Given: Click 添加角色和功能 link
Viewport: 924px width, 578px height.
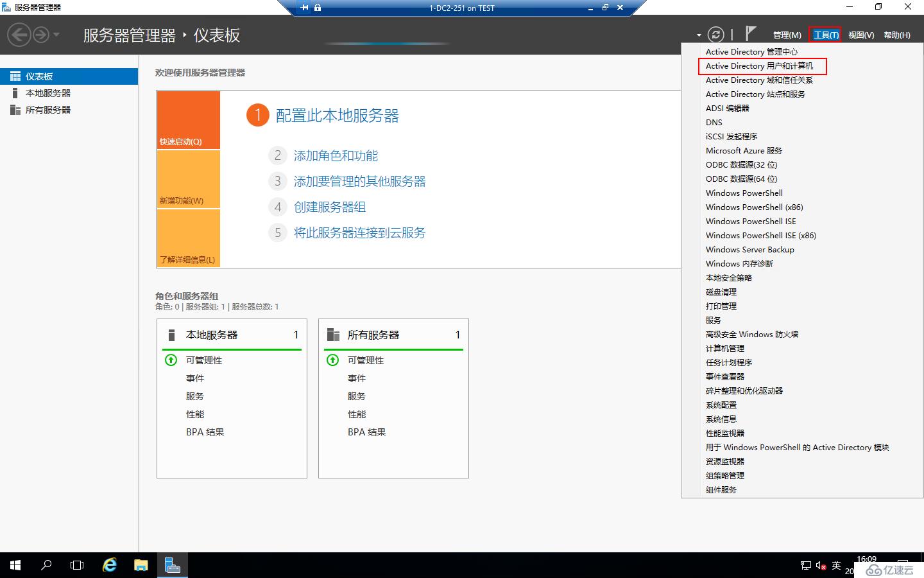Looking at the screenshot, I should (x=336, y=156).
